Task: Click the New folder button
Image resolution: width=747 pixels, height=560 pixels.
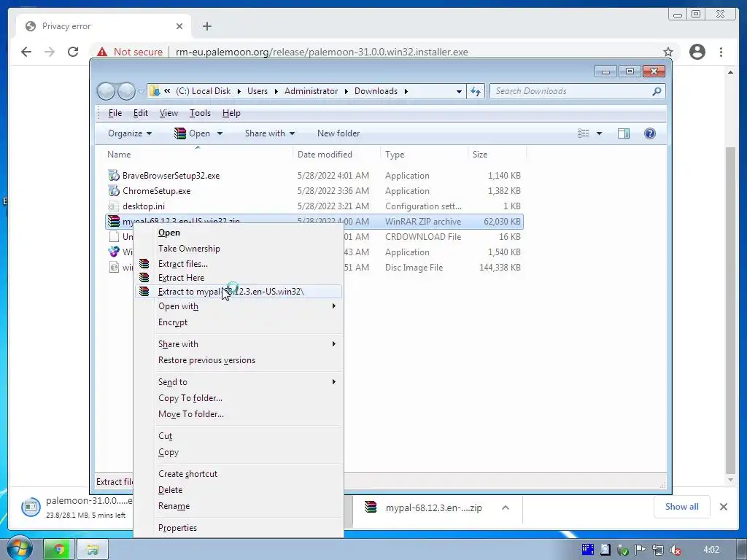Action: click(338, 133)
